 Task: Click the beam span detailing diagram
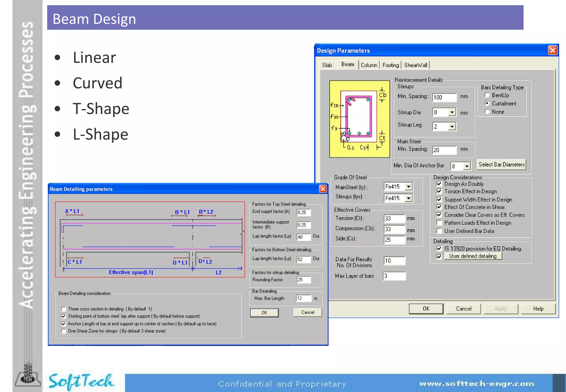(x=150, y=239)
